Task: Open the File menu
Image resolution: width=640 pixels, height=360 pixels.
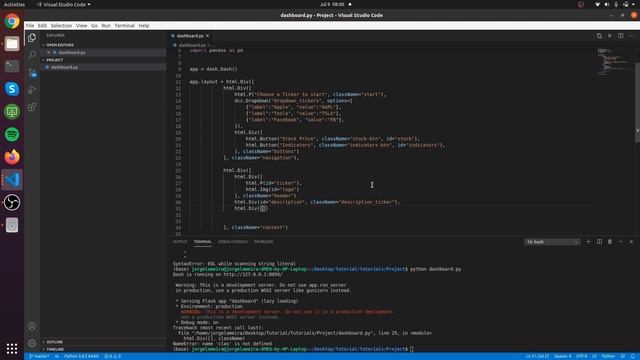Action: [30, 26]
